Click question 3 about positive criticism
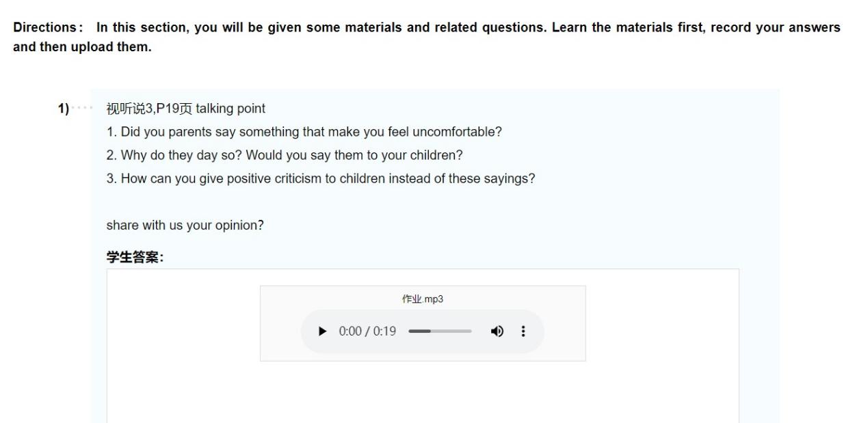The width and height of the screenshot is (868, 423). pos(320,178)
